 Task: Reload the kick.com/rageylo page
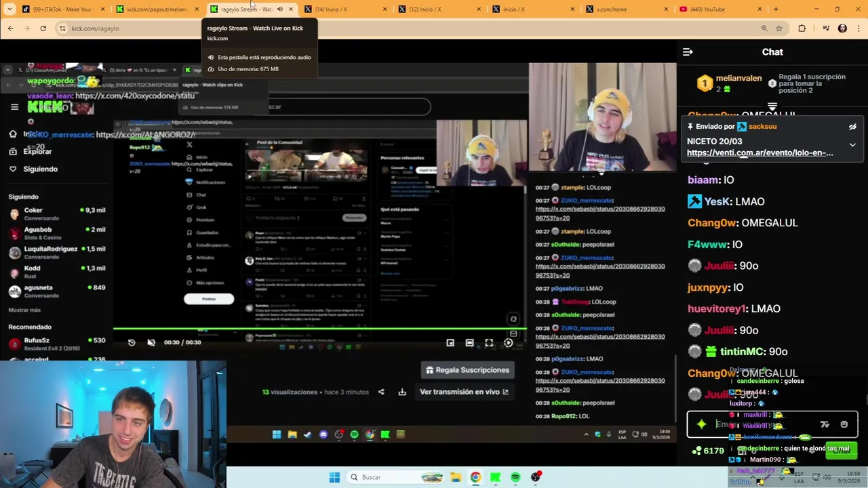[43, 28]
